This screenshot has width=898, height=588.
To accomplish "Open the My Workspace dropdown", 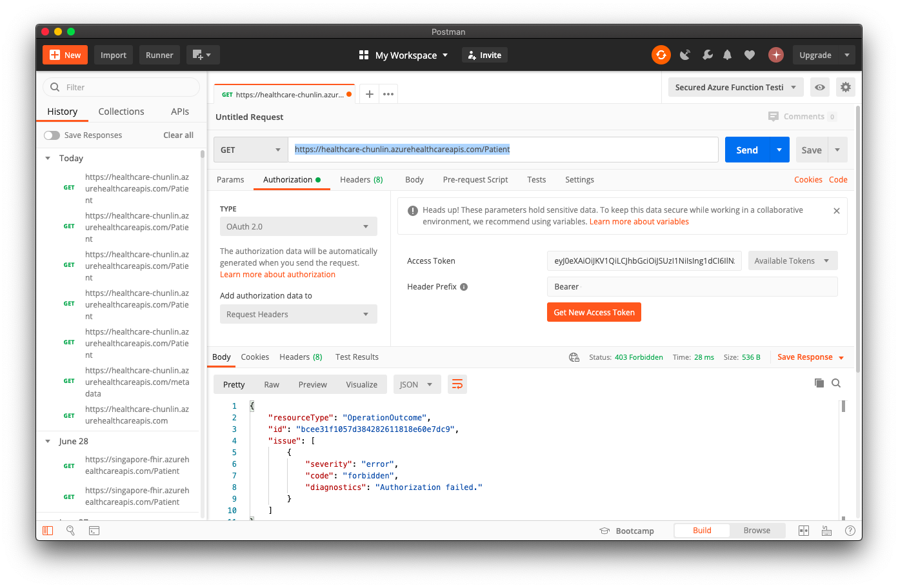I will (403, 55).
